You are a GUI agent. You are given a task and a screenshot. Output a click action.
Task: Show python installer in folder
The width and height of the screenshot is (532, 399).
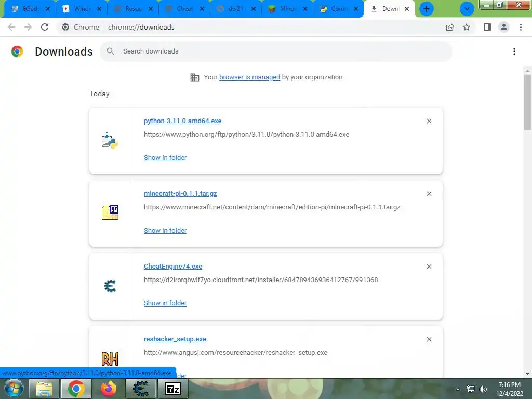[x=165, y=158]
